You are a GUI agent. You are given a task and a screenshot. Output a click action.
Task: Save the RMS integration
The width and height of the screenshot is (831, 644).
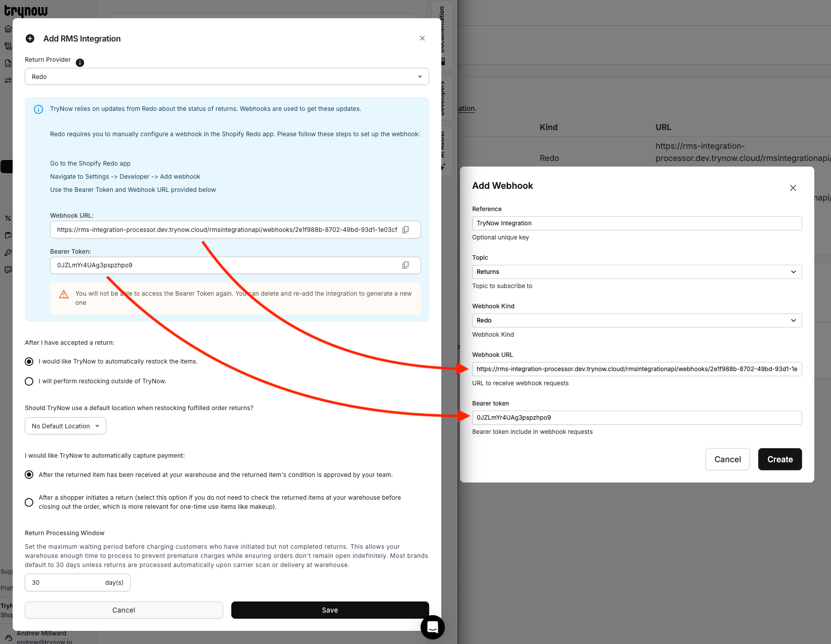pyautogui.click(x=330, y=610)
